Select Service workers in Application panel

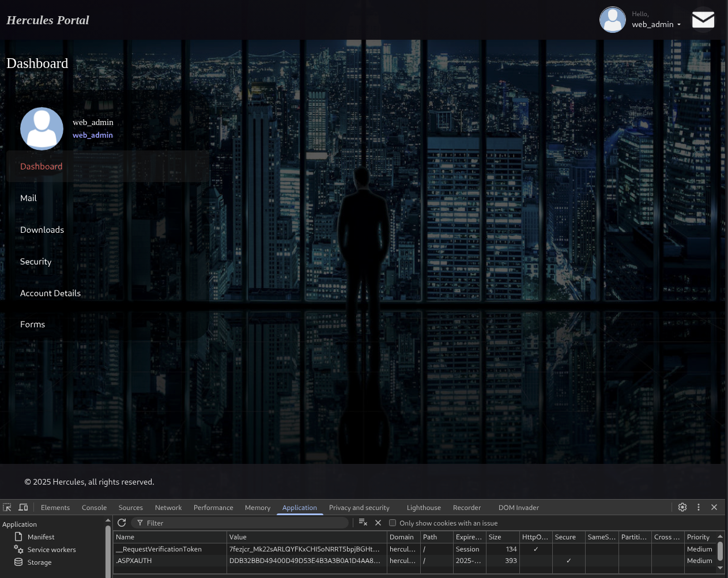(x=51, y=550)
